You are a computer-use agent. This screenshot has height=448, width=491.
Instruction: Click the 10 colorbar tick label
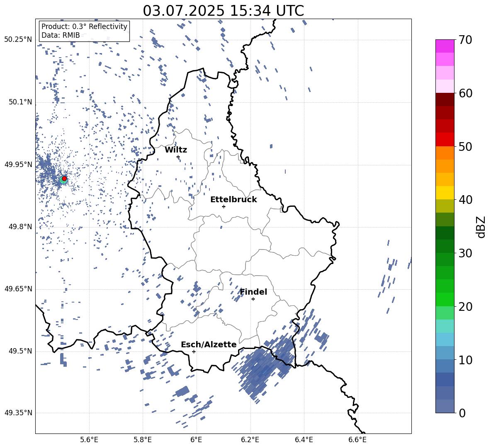point(465,360)
